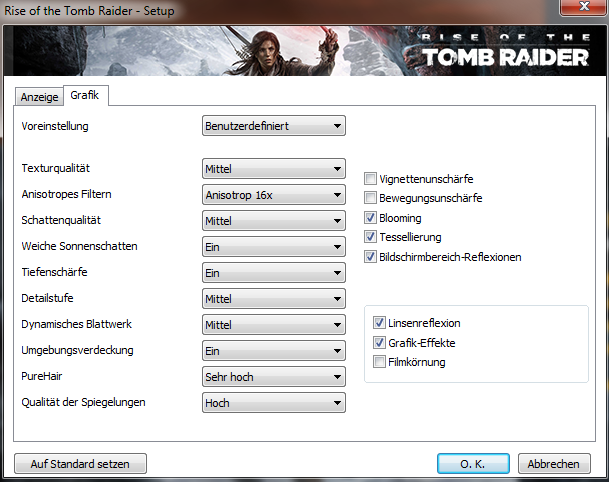The width and height of the screenshot is (609, 482).
Task: Click the Detailstufe label
Action: (x=47, y=298)
